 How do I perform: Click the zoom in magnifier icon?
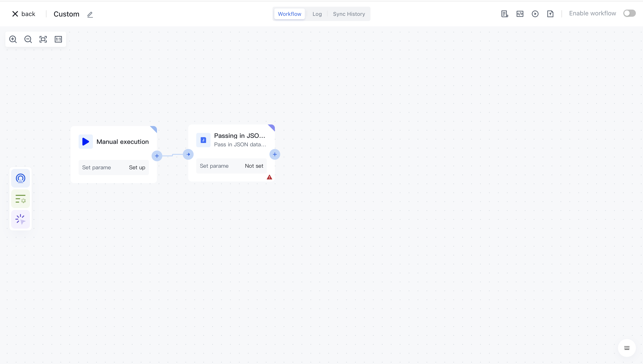tap(13, 39)
